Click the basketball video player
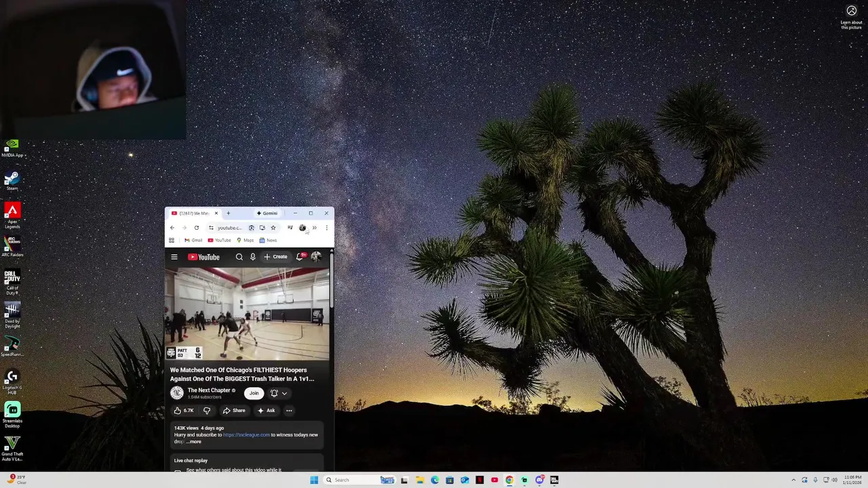This screenshot has width=868, height=488. point(247,314)
